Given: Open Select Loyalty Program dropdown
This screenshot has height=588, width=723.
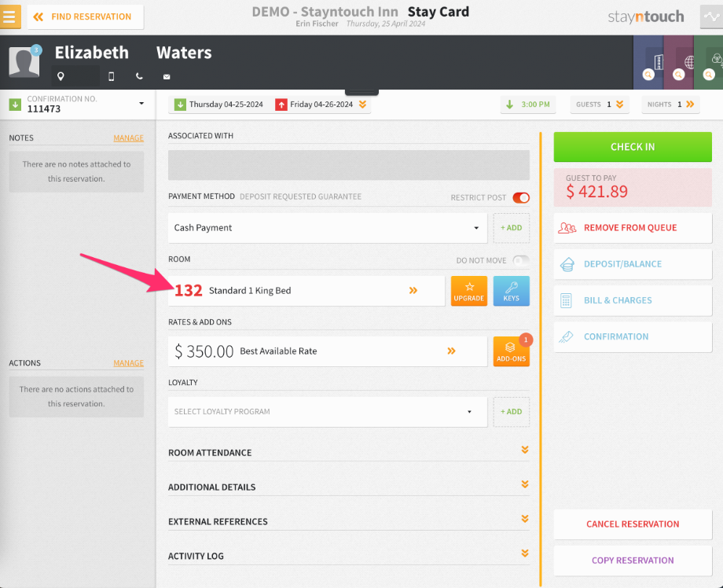Looking at the screenshot, I should click(328, 412).
